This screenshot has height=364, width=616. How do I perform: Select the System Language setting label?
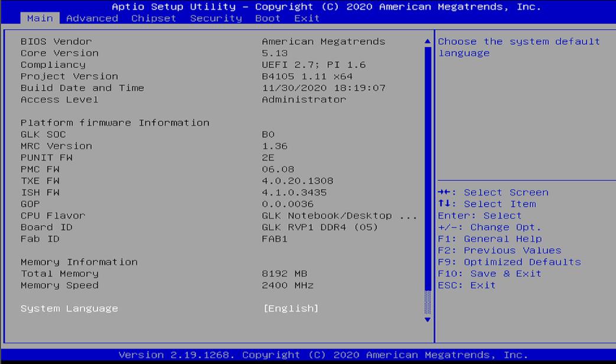[69, 309]
